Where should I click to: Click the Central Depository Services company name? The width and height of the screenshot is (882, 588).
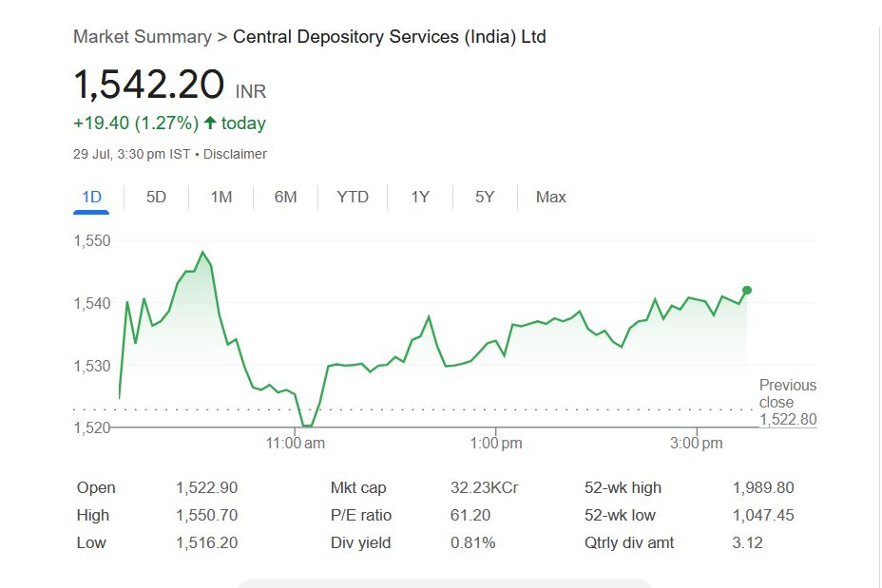click(389, 37)
